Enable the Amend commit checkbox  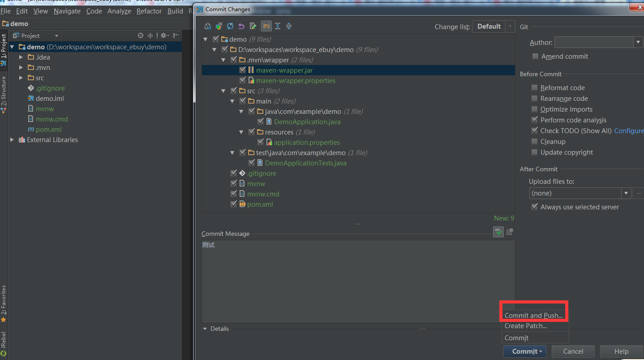click(535, 56)
